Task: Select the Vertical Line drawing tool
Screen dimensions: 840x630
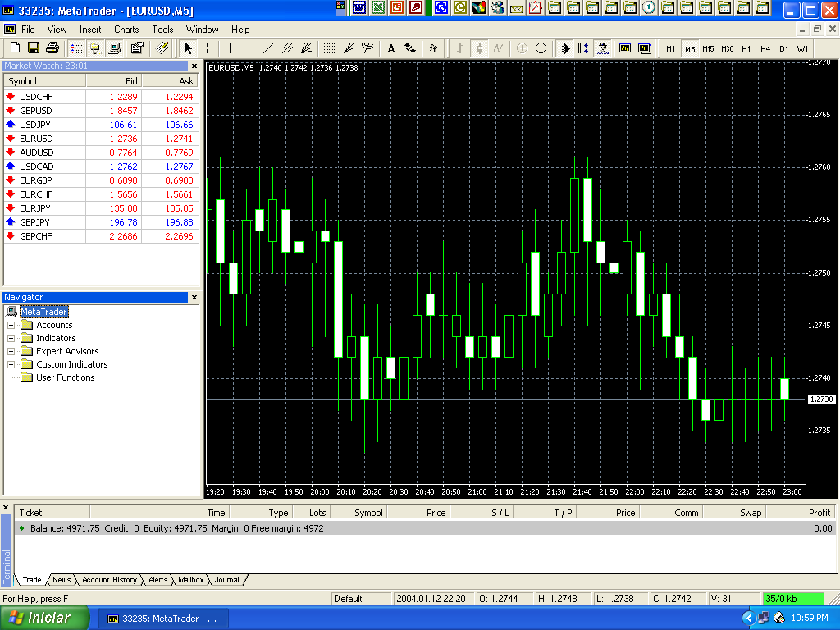Action: (230, 48)
